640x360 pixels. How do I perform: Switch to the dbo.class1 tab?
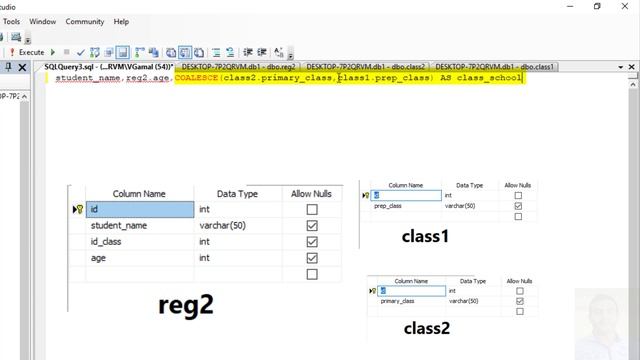(494, 67)
